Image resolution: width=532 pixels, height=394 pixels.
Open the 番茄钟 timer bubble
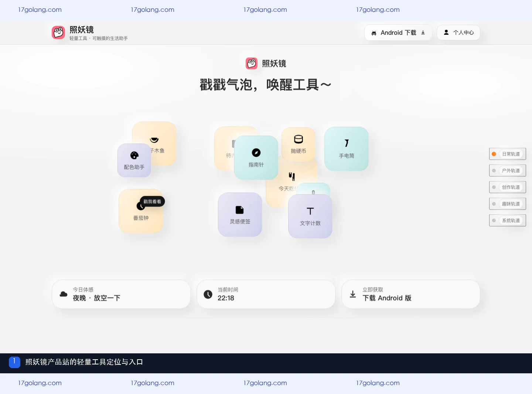pos(141,211)
